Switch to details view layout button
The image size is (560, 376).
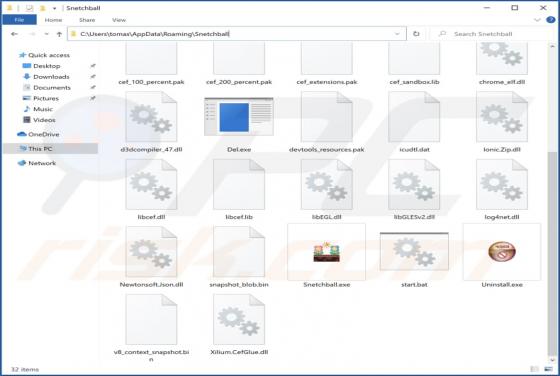click(534, 369)
